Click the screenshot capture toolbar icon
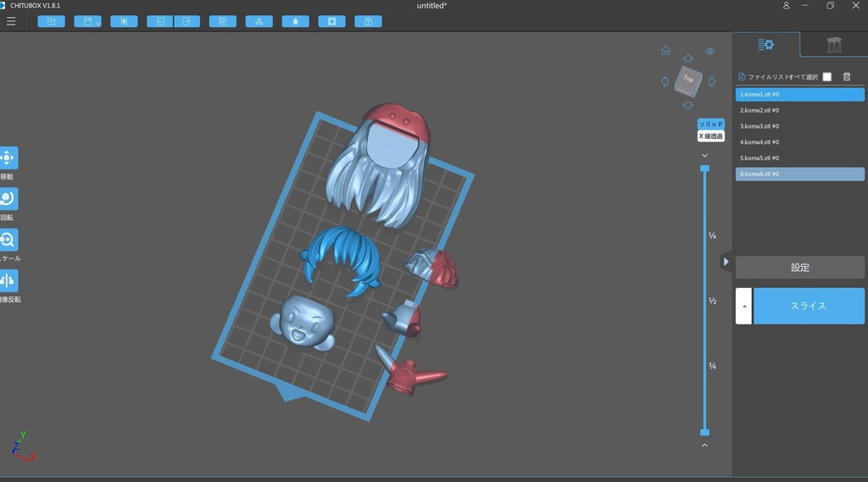Screen dimensions: 868x482 (124, 21)
